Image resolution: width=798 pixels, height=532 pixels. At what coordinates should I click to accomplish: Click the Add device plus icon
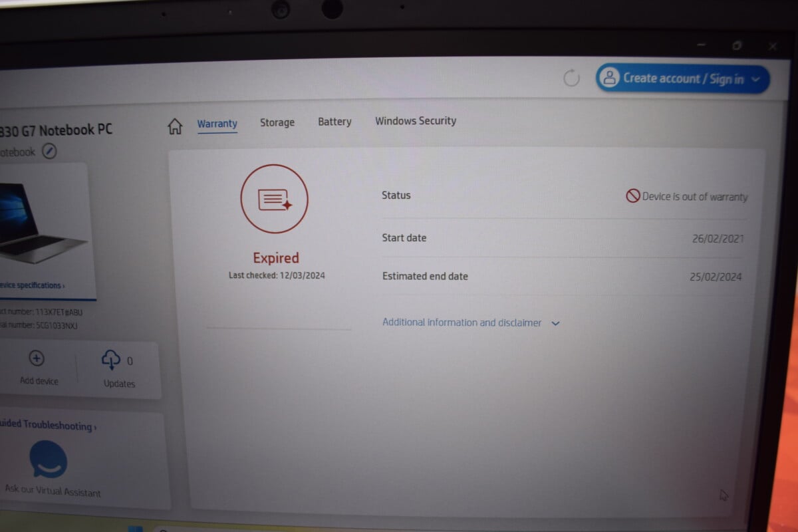(x=37, y=358)
